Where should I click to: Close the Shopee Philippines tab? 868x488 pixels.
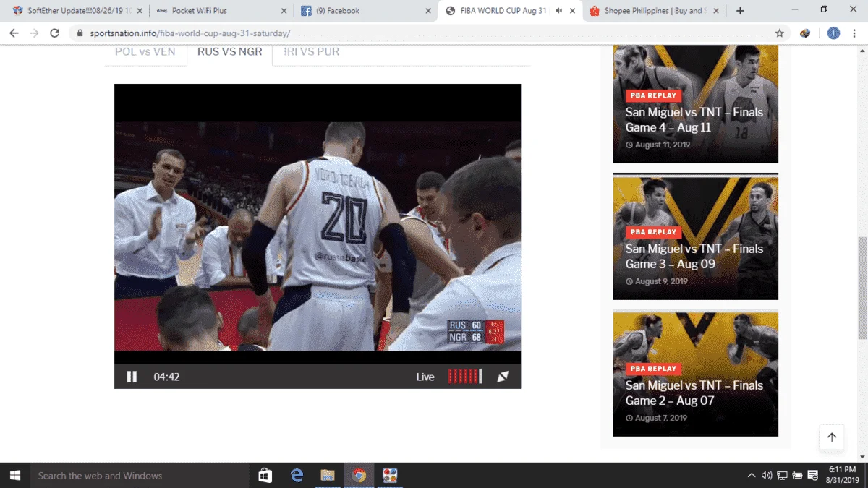717,11
